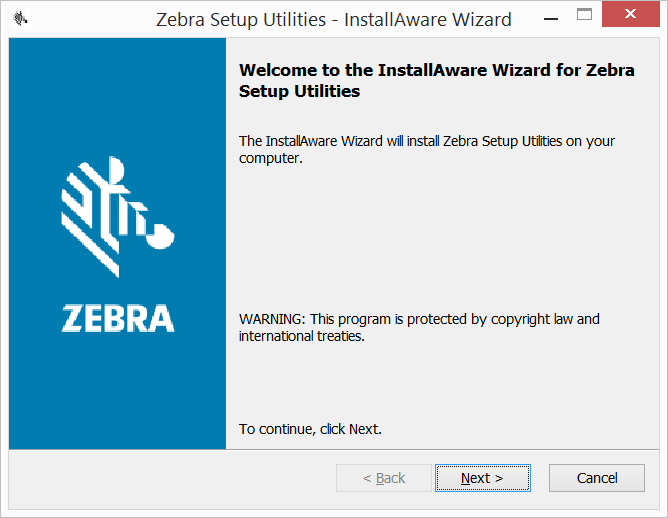Click empty blue area above Zebra logo
This screenshot has width=668, height=518.
pos(118,94)
